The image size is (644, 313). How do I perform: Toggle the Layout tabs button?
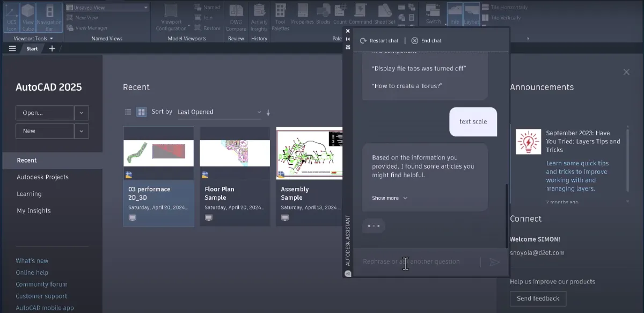tap(472, 15)
